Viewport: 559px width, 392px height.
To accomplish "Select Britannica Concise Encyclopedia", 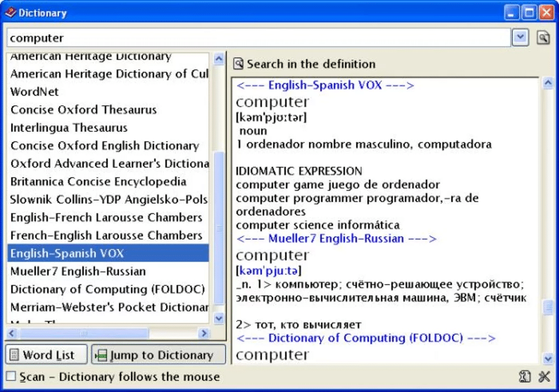I will (98, 181).
